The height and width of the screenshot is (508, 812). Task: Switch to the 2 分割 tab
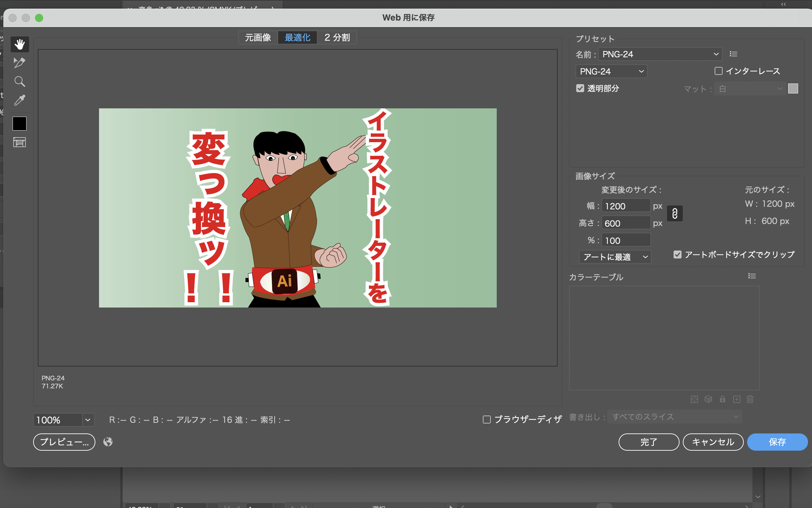(x=337, y=38)
